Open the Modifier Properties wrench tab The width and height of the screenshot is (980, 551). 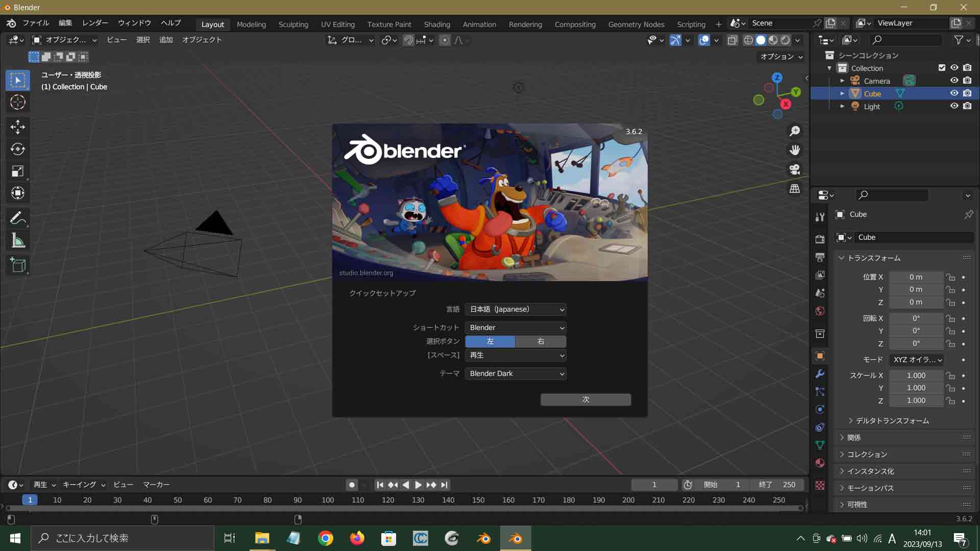tap(820, 374)
